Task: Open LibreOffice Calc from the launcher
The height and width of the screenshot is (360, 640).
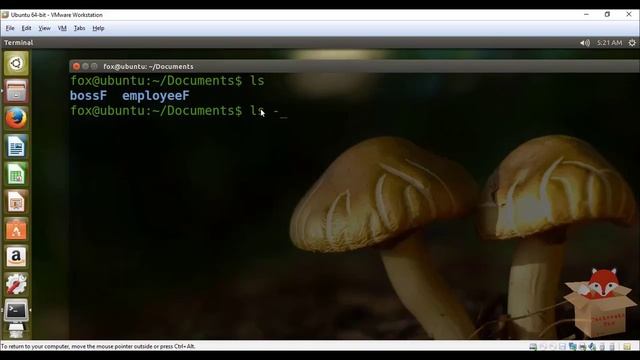Action: (16, 174)
